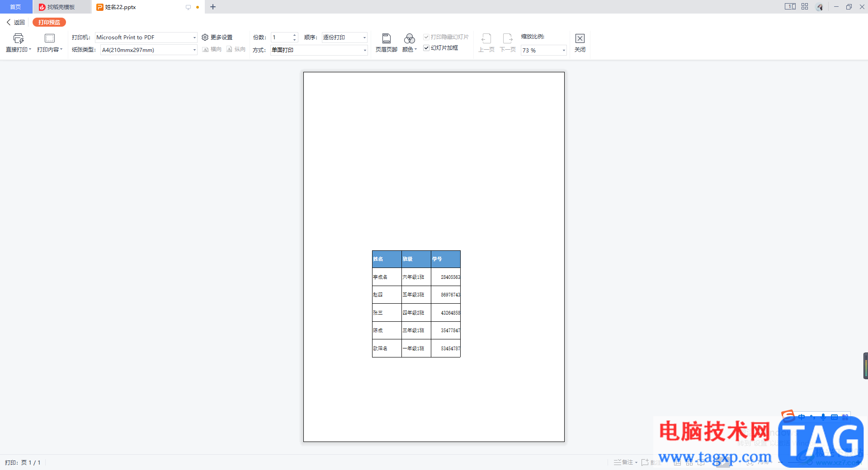Increase the number of copies
This screenshot has height=470, width=868.
click(x=295, y=35)
